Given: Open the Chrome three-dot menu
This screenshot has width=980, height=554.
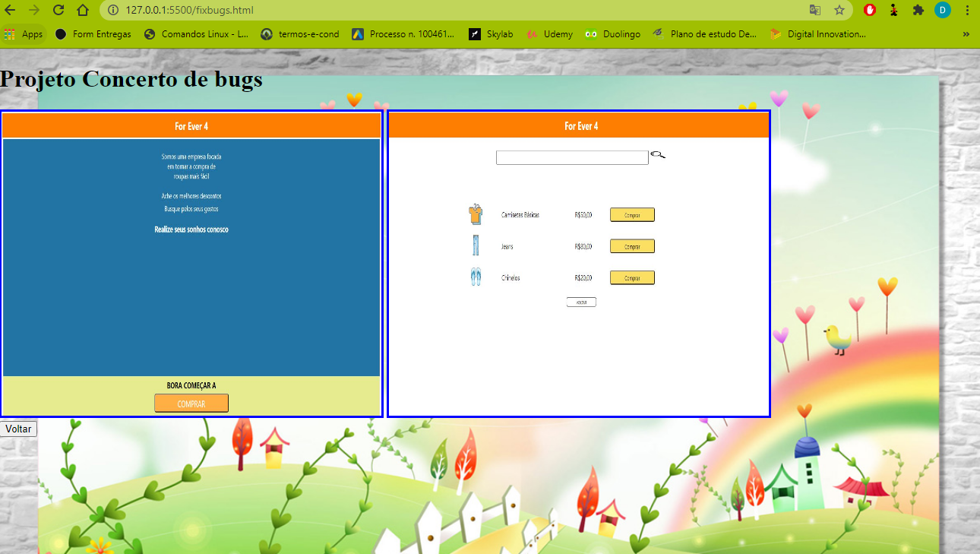Looking at the screenshot, I should pos(967,10).
